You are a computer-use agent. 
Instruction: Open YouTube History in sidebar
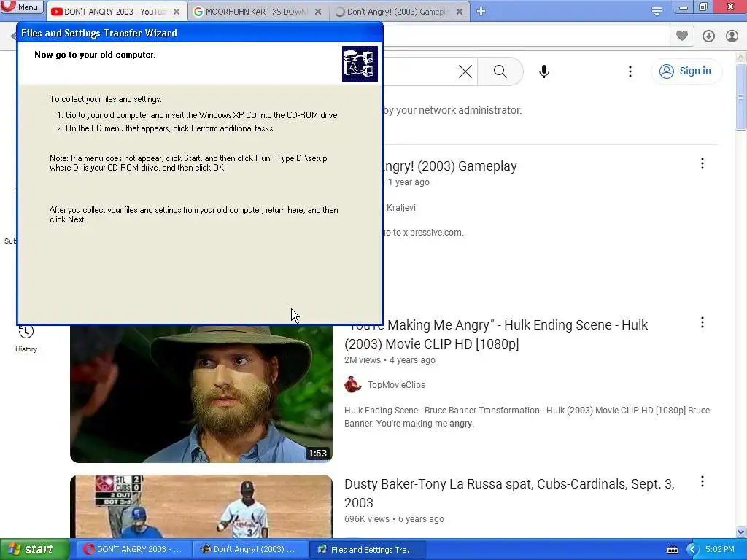26,338
